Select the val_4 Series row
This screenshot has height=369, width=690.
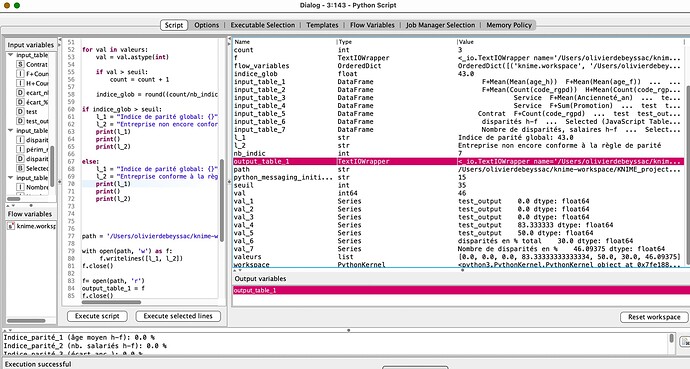click(x=459, y=225)
